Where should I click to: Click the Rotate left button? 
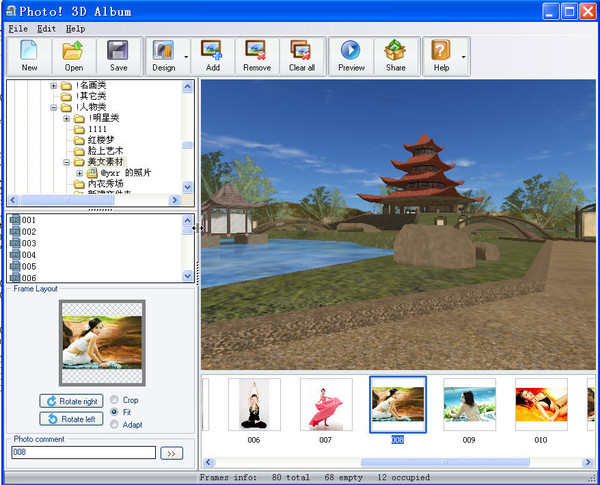pyautogui.click(x=71, y=419)
